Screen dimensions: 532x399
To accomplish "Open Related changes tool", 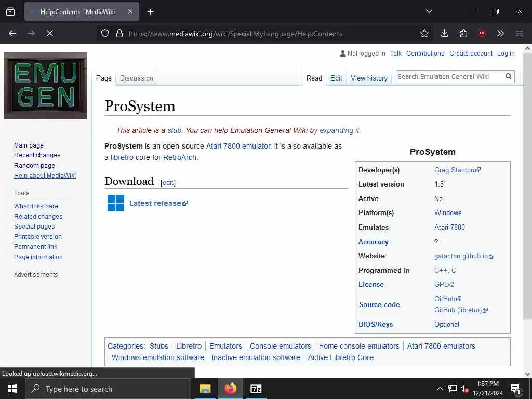I will (38, 217).
